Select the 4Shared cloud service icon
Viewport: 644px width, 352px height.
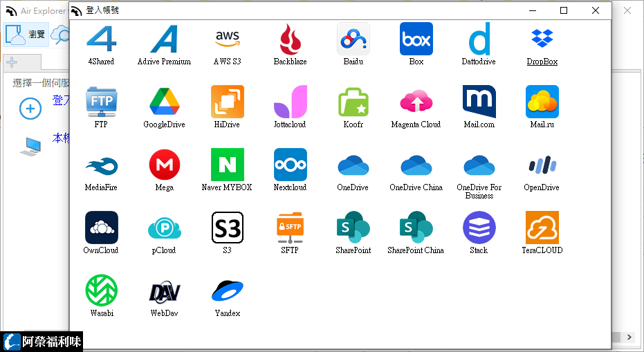[102, 39]
